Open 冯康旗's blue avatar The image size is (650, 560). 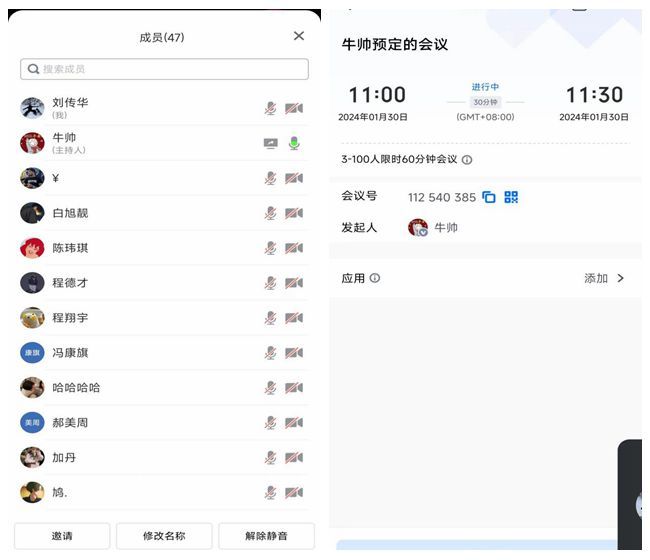tap(32, 353)
